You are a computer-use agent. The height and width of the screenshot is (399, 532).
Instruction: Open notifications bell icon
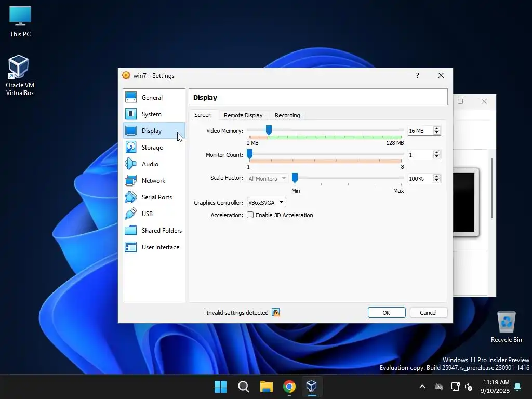tap(518, 387)
